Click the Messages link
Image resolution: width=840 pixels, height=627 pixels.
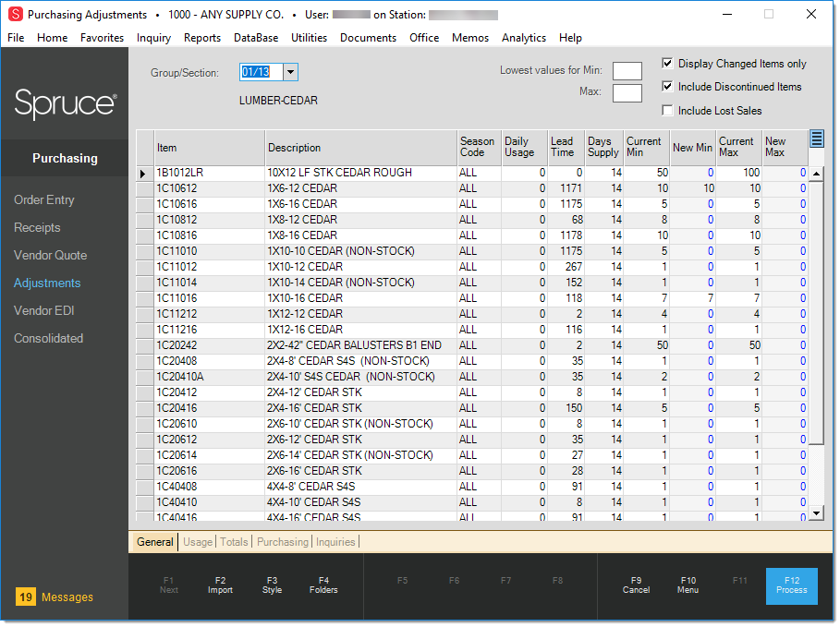(67, 597)
